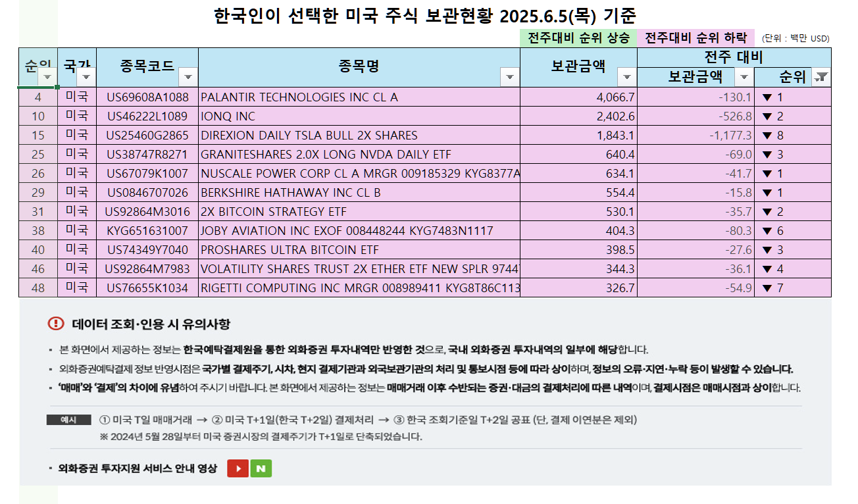Select the -130.1 weekly change cell
Viewport: 858px width, 504px height.
(695, 97)
